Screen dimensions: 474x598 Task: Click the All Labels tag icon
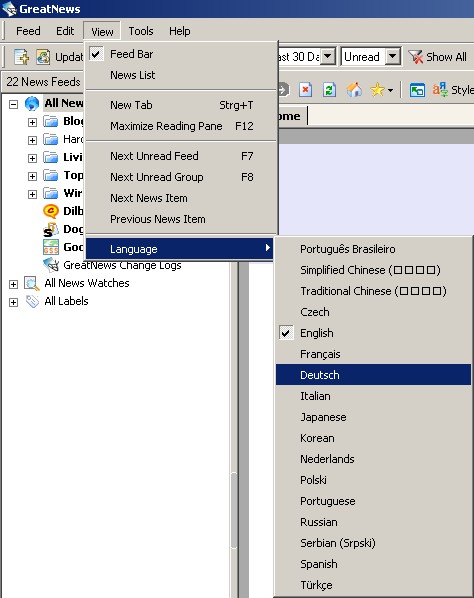click(x=32, y=301)
